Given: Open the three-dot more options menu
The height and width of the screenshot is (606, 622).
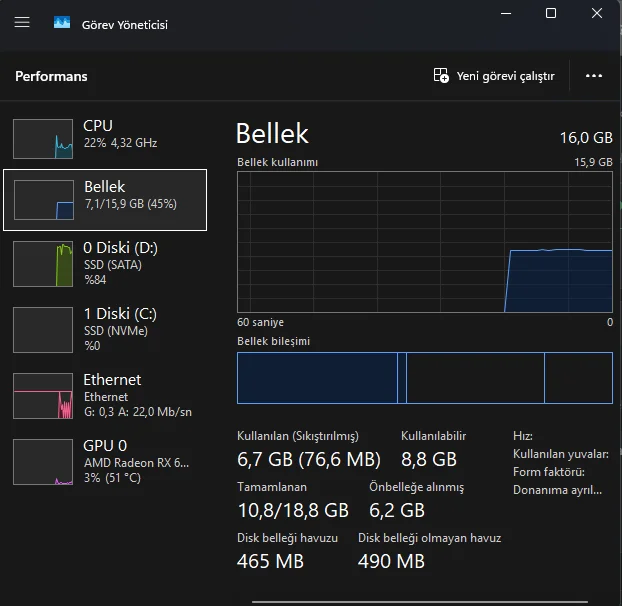Looking at the screenshot, I should coord(594,76).
